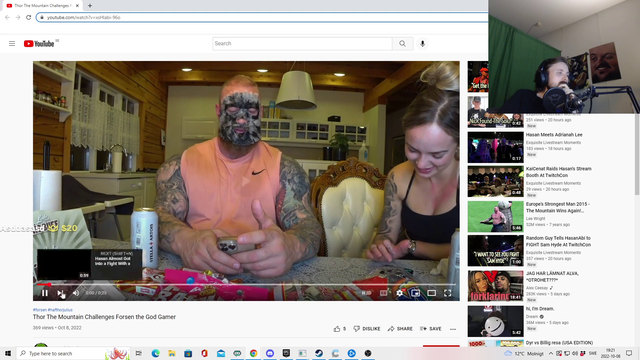
Task: Open the YouTube hamburger guide menu
Action: [12, 43]
